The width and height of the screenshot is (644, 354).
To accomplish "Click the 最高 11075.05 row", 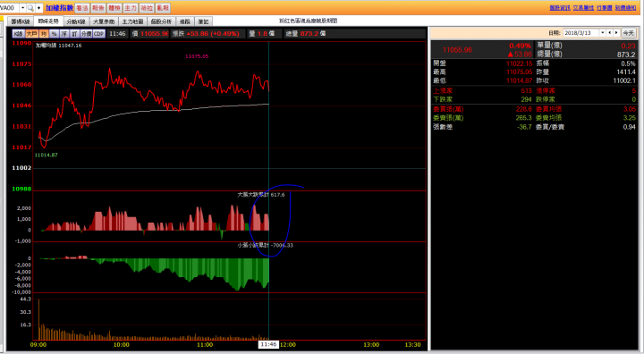I will (483, 72).
